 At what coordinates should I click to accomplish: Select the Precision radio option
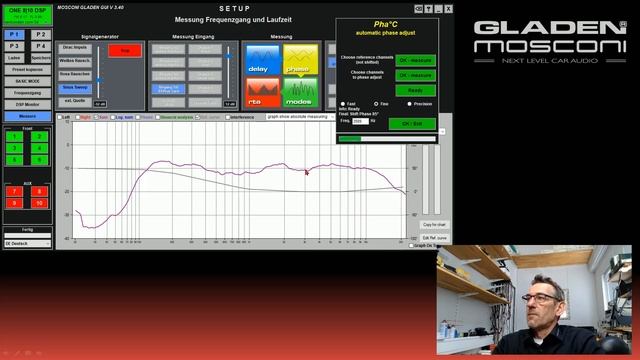(409, 104)
